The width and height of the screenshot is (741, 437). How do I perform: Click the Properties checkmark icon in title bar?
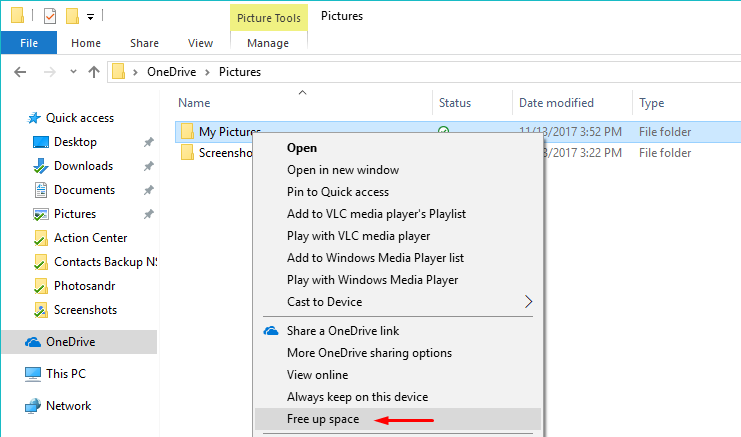click(x=50, y=16)
